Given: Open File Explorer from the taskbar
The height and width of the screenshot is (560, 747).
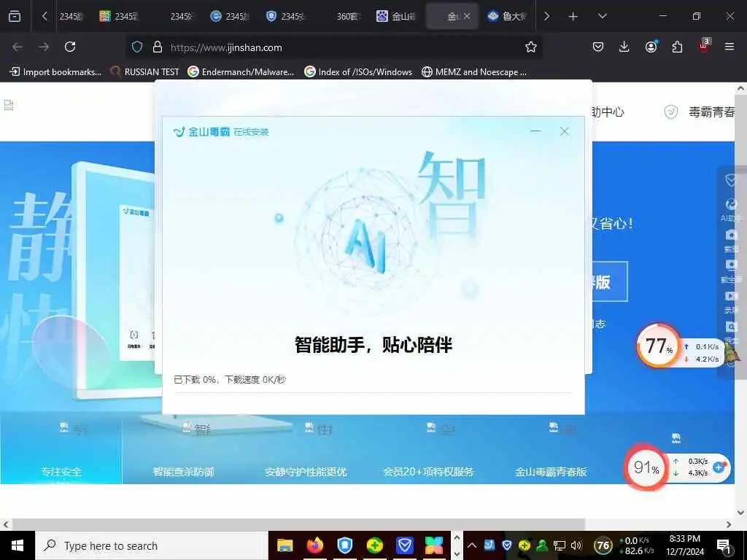Looking at the screenshot, I should tap(285, 545).
